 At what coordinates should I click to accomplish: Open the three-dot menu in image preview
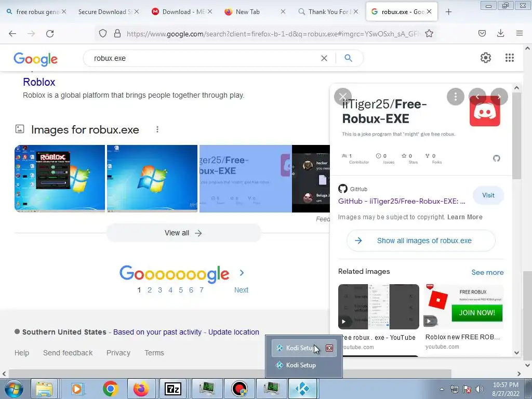click(x=455, y=97)
